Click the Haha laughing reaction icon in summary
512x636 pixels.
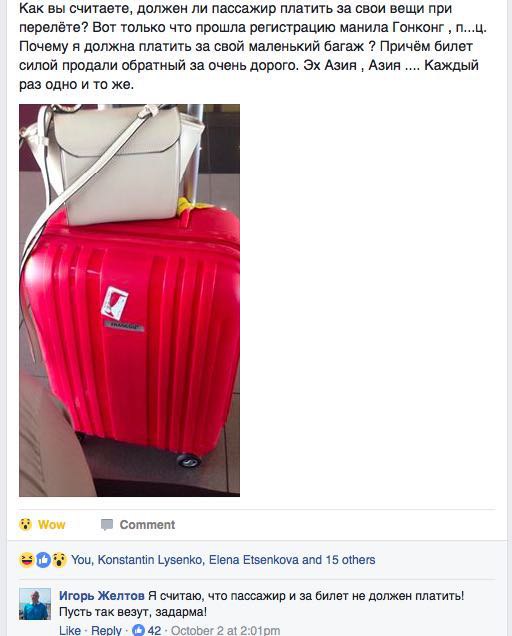click(26, 560)
